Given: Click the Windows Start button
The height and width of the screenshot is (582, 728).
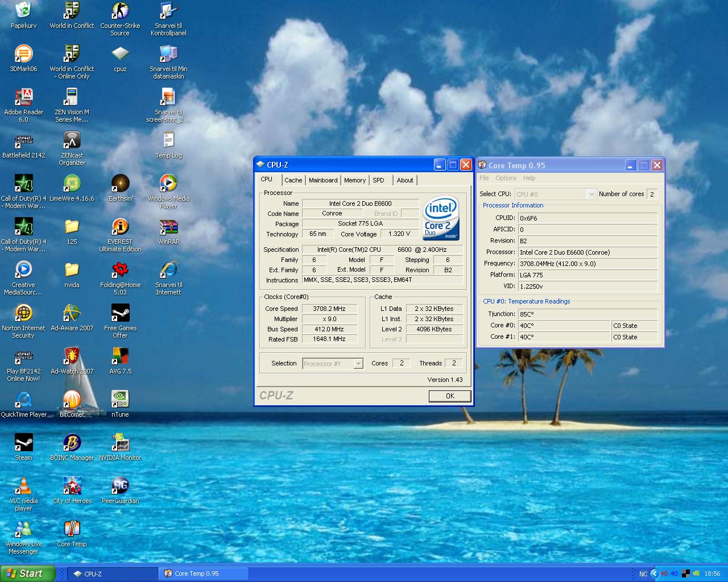Looking at the screenshot, I should point(27,573).
